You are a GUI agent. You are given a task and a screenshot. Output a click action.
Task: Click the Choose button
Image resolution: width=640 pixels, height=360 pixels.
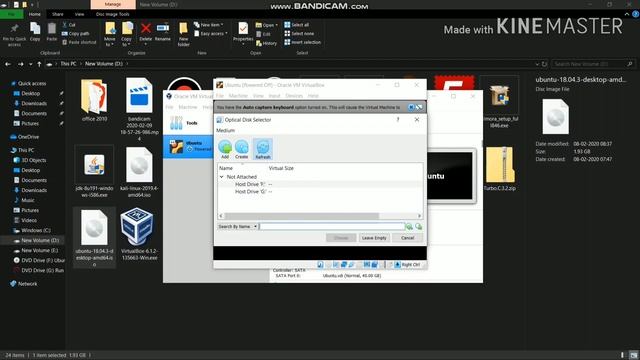tap(341, 238)
